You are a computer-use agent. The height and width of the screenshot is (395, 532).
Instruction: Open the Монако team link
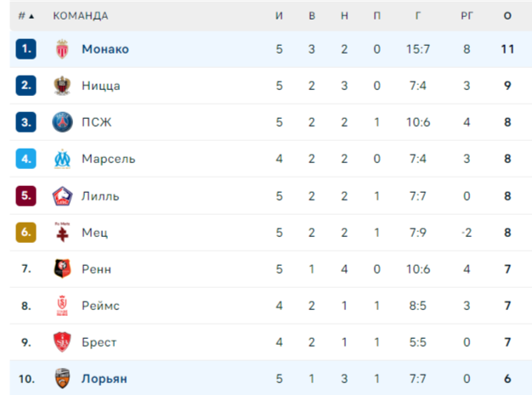click(x=105, y=49)
